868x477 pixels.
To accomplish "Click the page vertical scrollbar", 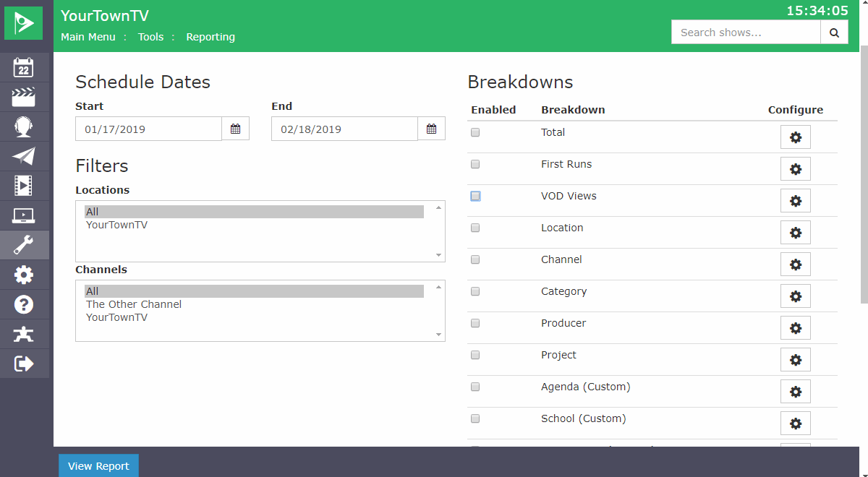I will [864, 173].
